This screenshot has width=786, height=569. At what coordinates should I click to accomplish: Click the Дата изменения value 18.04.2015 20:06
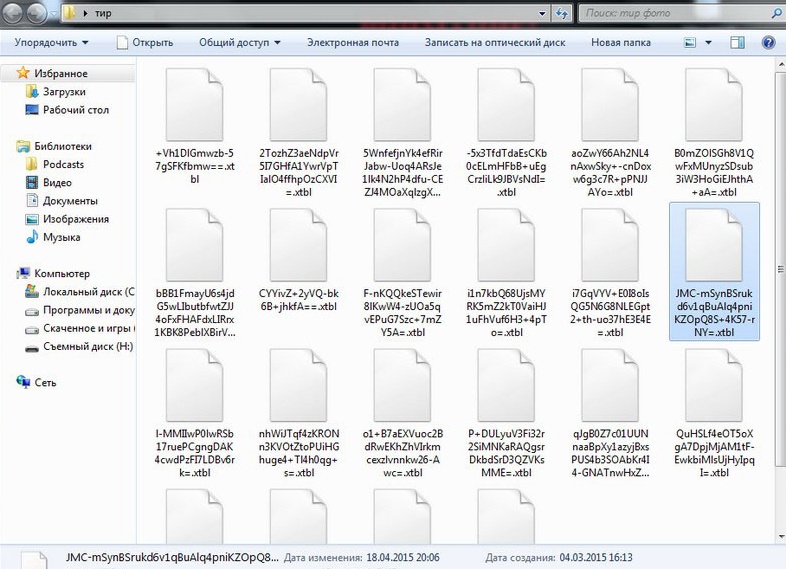coord(403,557)
